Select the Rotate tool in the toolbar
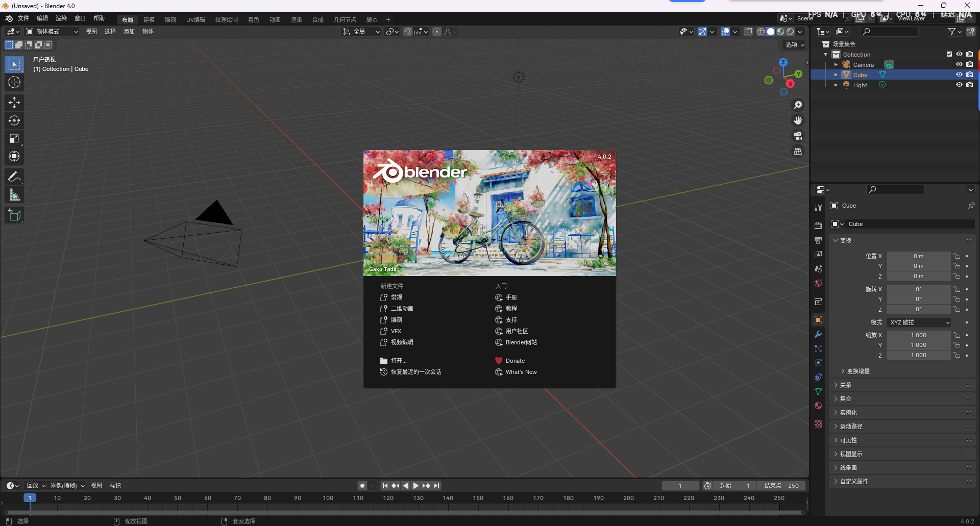Image resolution: width=980 pixels, height=526 pixels. 14,120
